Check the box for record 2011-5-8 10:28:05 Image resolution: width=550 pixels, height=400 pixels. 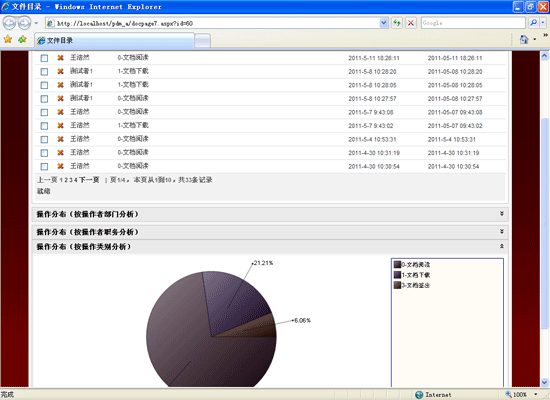pyautogui.click(x=44, y=85)
